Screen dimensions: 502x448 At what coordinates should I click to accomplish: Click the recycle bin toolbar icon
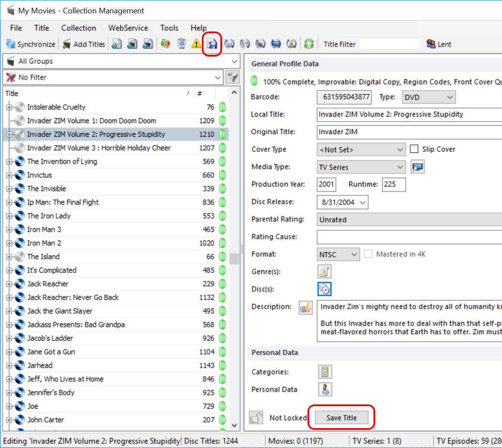coord(182,44)
